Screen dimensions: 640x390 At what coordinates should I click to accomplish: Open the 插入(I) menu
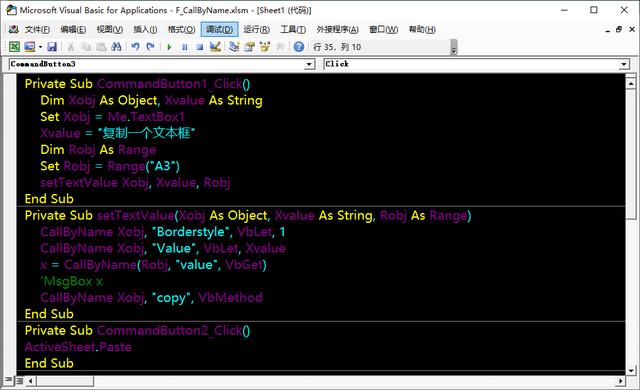tap(145, 29)
